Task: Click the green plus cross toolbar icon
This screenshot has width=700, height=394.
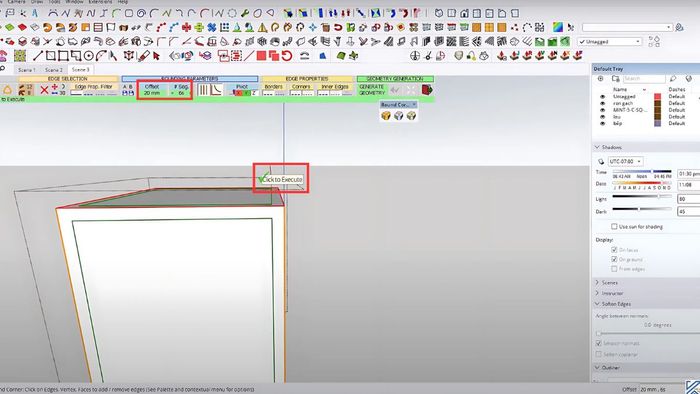Action: 199,27
